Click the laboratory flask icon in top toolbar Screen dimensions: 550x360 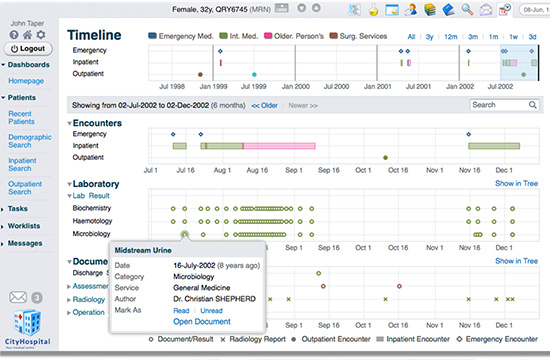tap(374, 10)
